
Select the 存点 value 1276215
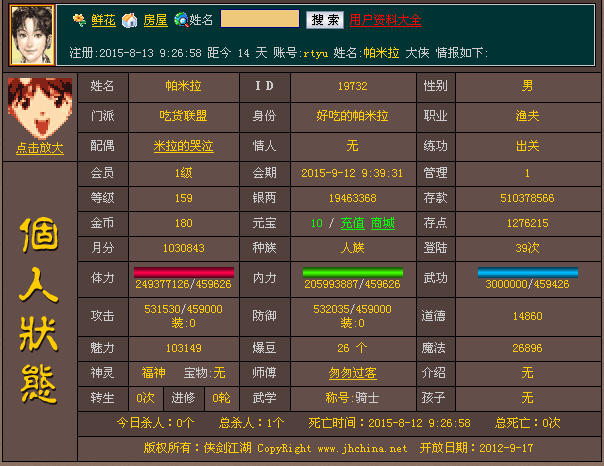527,223
